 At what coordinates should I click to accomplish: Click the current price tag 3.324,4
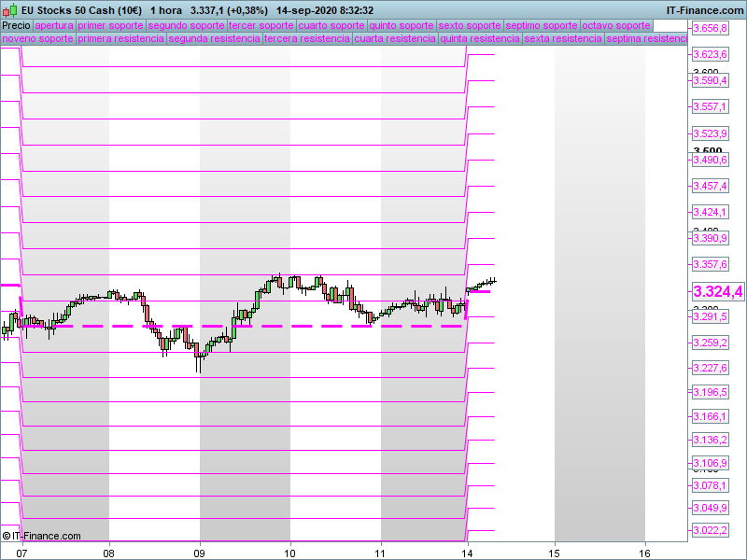717,292
